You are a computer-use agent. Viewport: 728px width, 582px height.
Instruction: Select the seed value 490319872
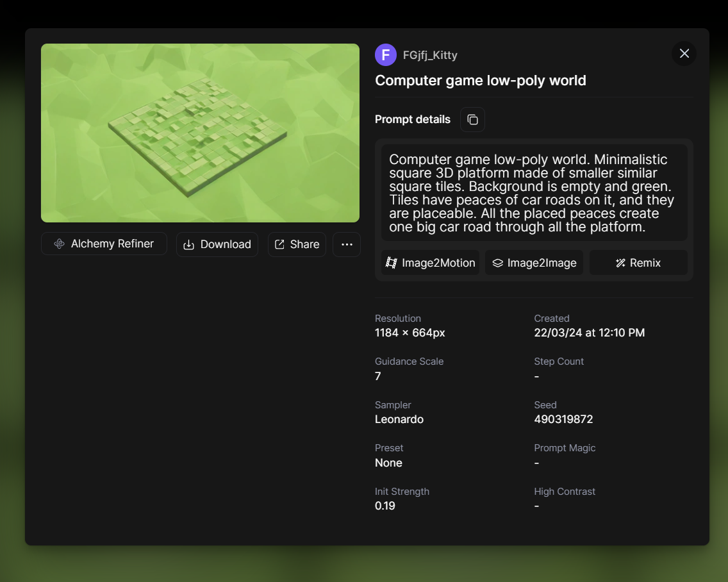tap(563, 419)
